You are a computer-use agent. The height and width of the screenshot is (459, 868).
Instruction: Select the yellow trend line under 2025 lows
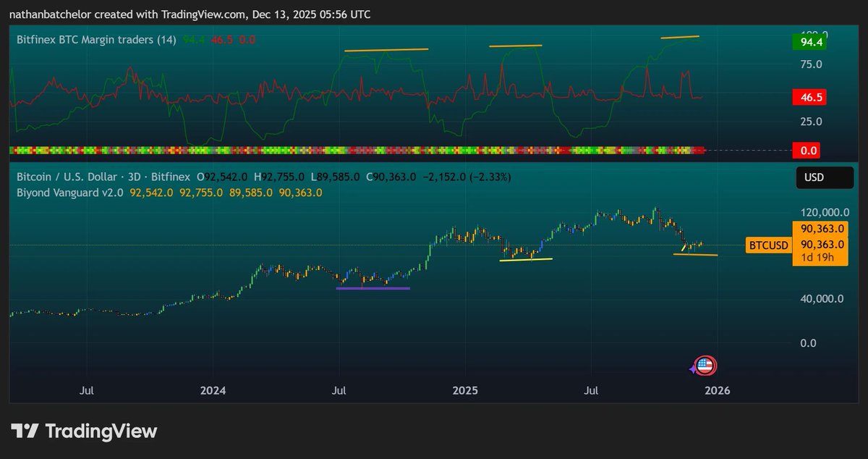click(526, 259)
